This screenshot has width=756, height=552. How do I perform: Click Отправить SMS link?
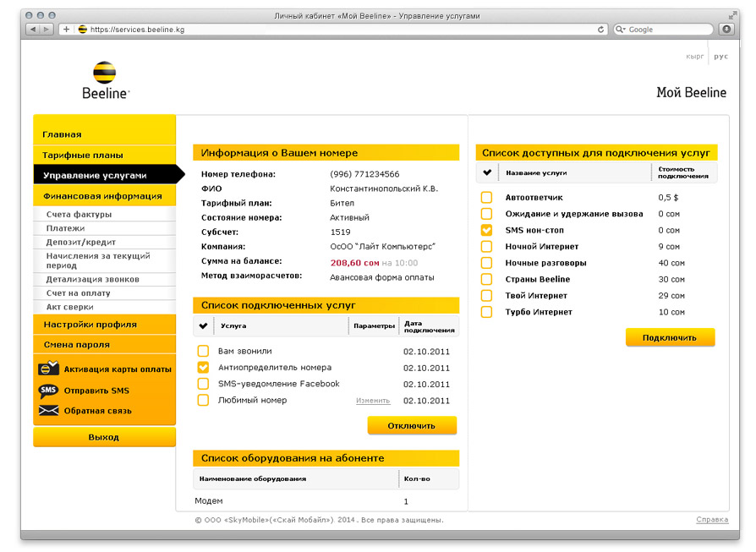click(96, 391)
